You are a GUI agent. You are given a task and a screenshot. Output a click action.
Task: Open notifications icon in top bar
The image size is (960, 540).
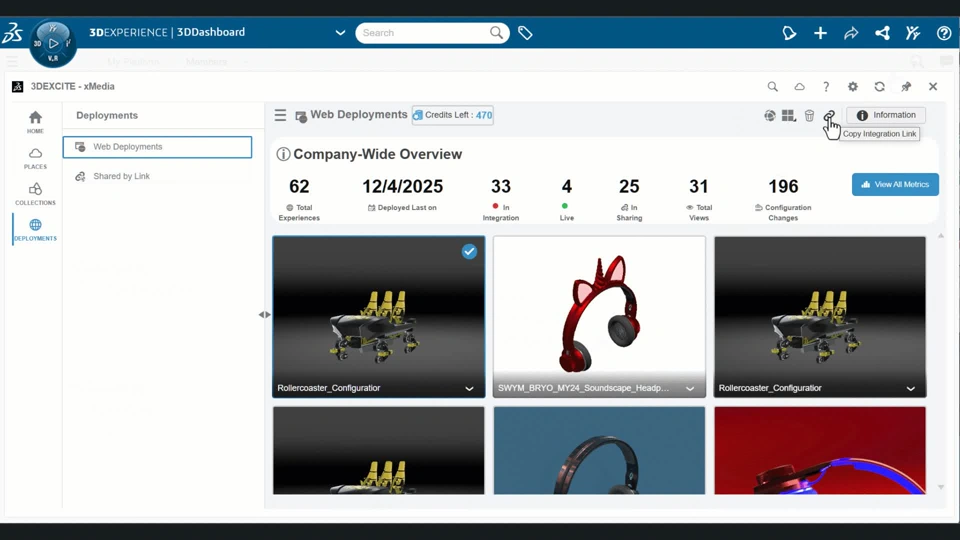pos(790,33)
